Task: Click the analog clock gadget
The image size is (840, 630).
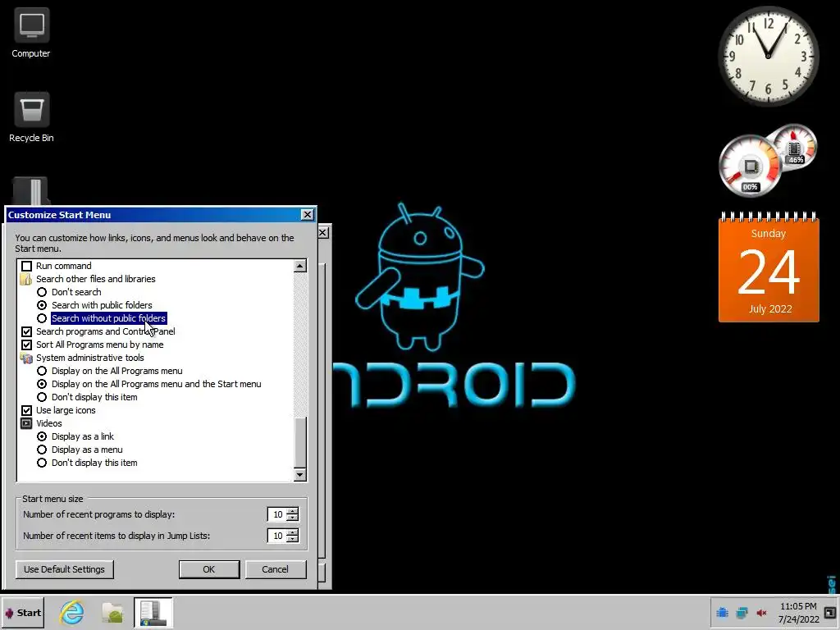Action: point(768,56)
